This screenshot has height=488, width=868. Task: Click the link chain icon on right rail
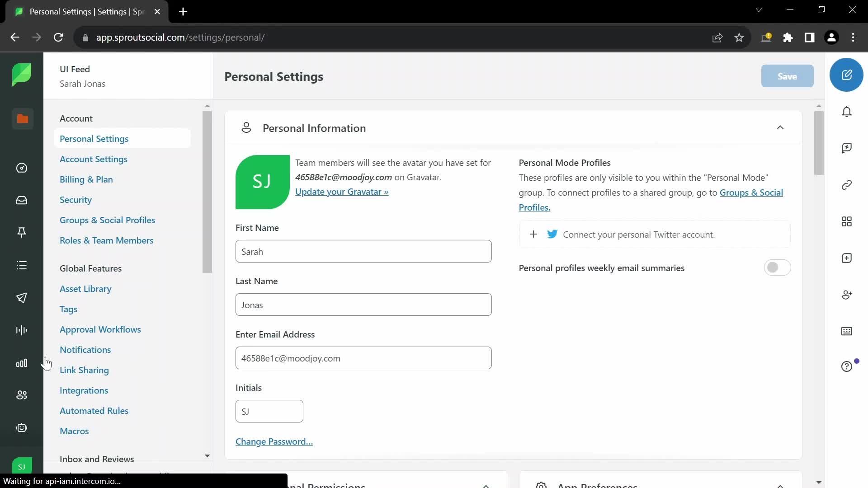click(x=847, y=185)
